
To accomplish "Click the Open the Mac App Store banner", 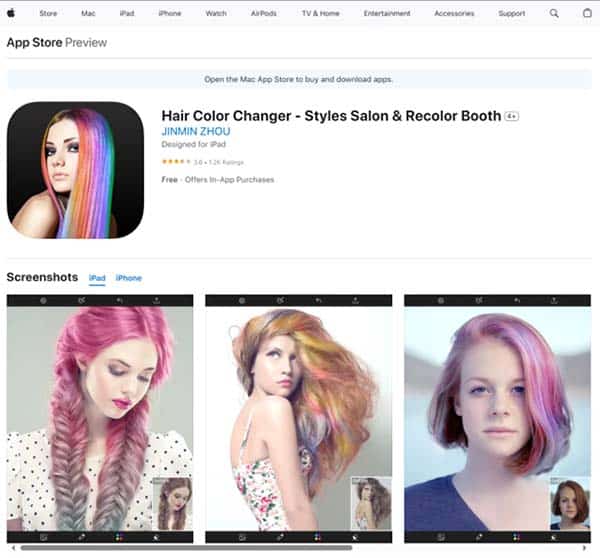I will [300, 79].
